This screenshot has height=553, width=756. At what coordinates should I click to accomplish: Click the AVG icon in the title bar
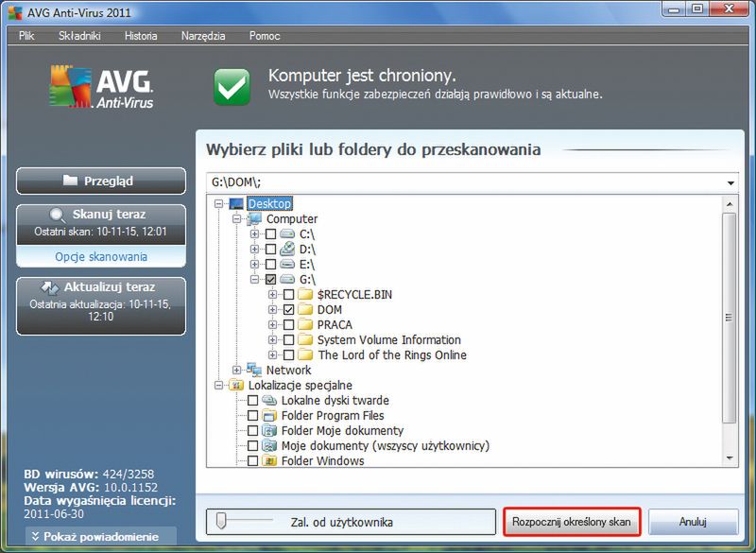tap(15, 12)
